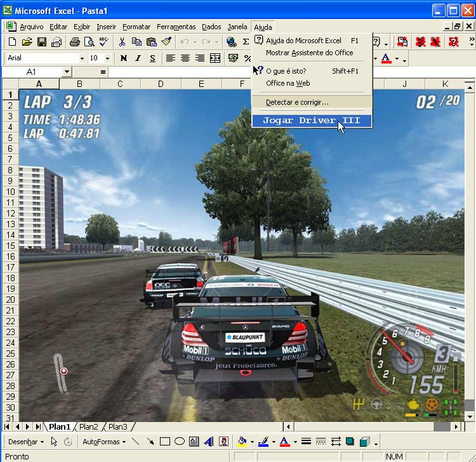The width and height of the screenshot is (476, 462).
Task: Select the Oval drawing tool
Action: pos(180,441)
